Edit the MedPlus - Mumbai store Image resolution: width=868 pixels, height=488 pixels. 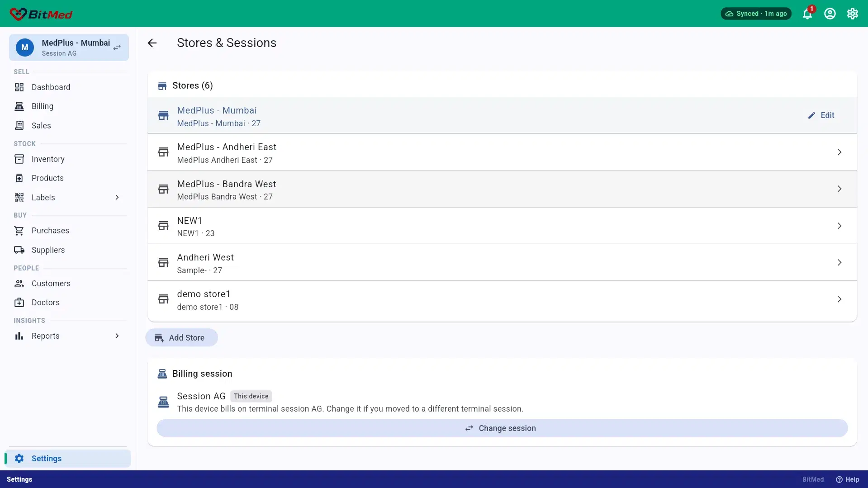tap(821, 115)
